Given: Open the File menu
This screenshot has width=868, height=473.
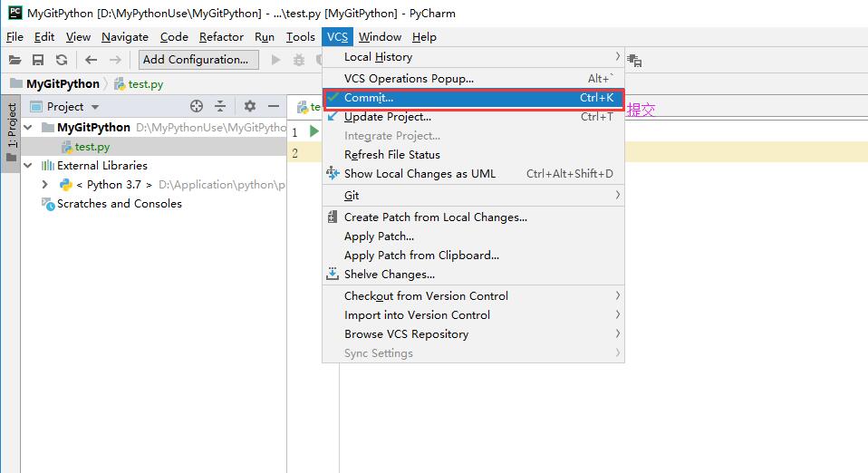Looking at the screenshot, I should click(x=14, y=36).
